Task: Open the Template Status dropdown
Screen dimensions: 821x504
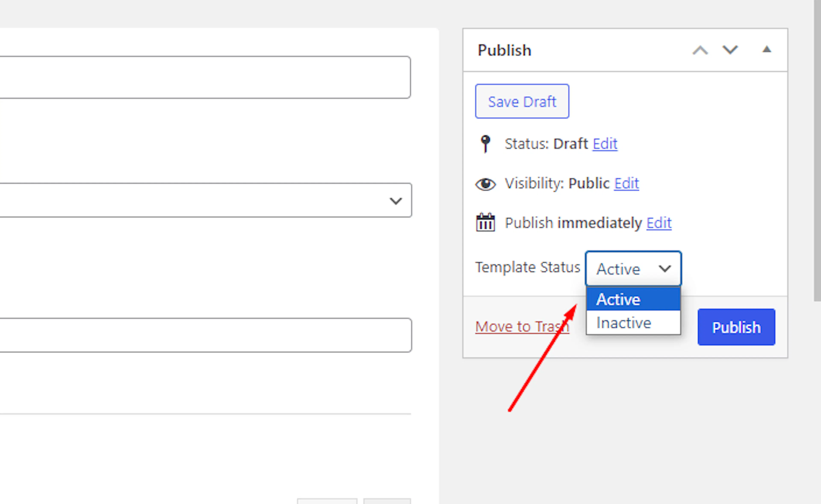Action: click(x=633, y=269)
